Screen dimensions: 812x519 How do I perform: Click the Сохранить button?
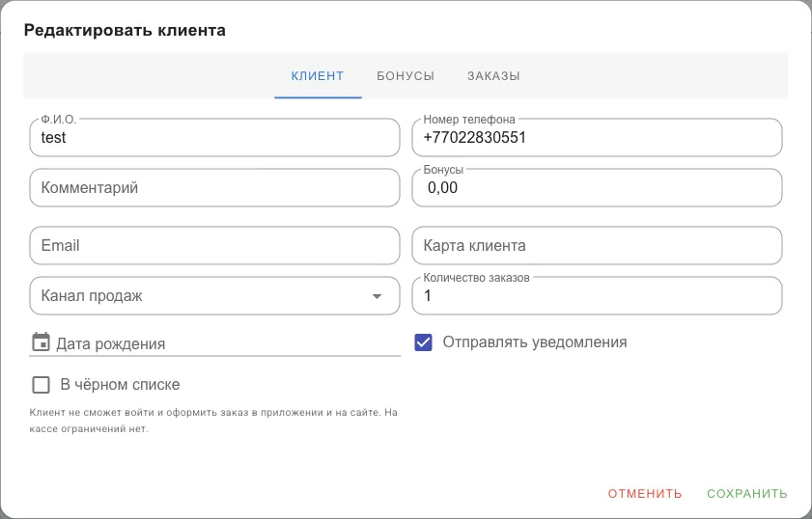pyautogui.click(x=746, y=494)
